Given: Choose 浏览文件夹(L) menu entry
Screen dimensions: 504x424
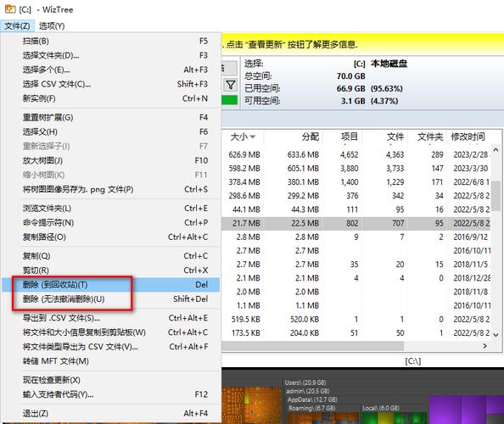Looking at the screenshot, I should (111, 209).
